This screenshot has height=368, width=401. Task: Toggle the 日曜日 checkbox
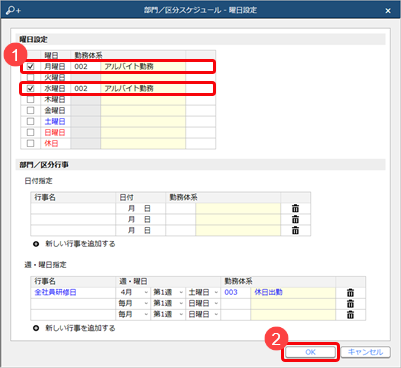pos(30,132)
